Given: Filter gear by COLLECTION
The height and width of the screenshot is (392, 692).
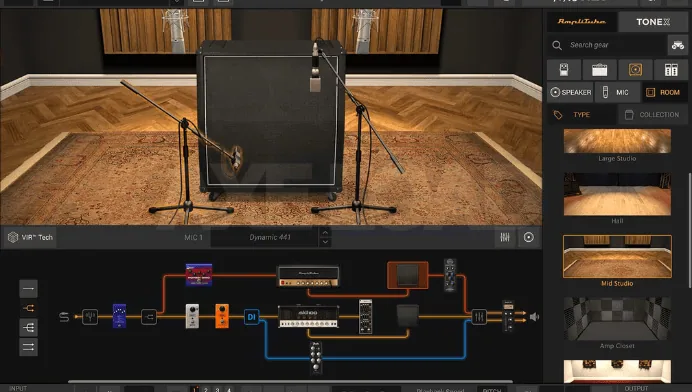Looking at the screenshot, I should [653, 115].
